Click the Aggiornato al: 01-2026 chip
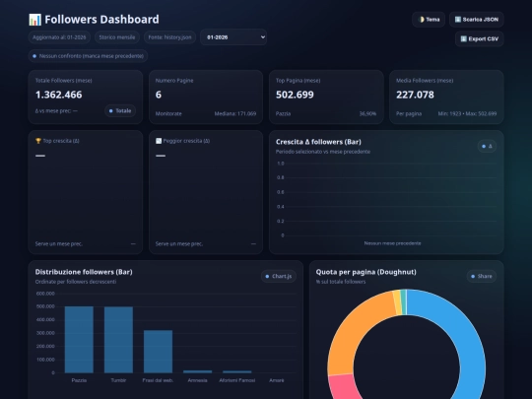The width and height of the screenshot is (532, 399). (x=59, y=37)
